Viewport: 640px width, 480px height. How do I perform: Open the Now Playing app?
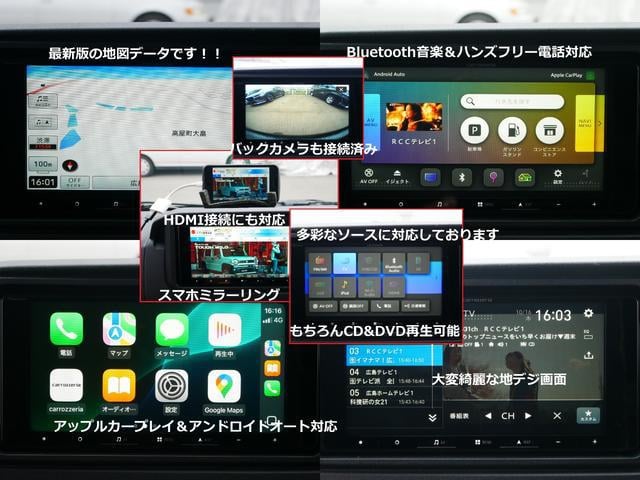coord(224,330)
